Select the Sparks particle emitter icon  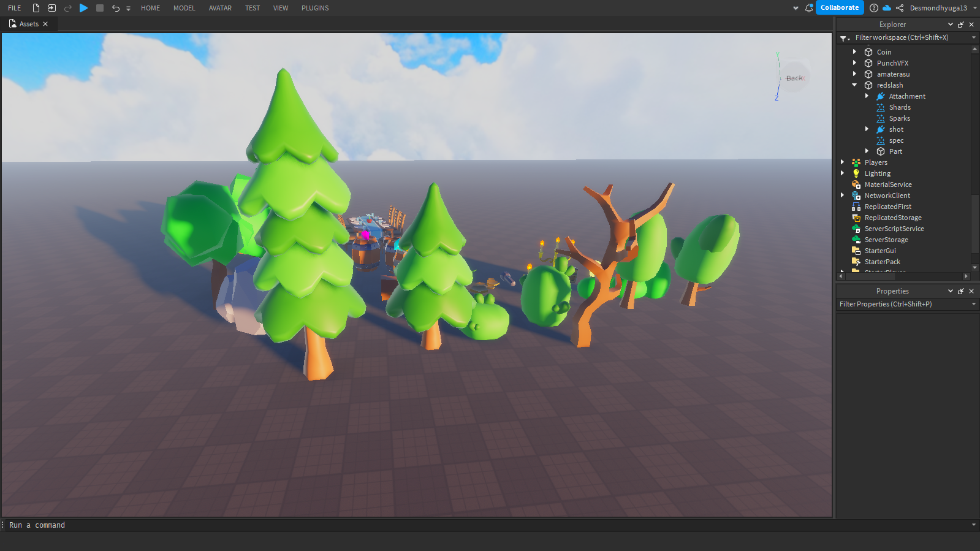tap(881, 118)
